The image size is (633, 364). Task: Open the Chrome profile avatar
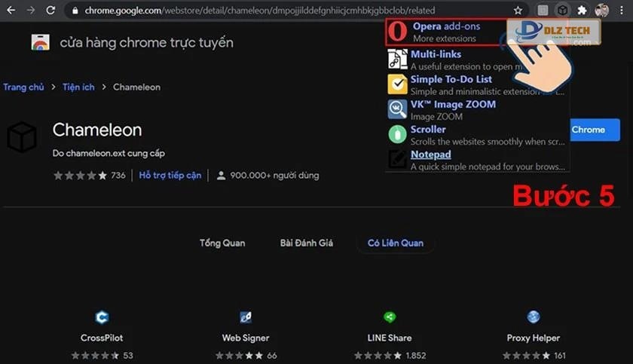tap(601, 11)
